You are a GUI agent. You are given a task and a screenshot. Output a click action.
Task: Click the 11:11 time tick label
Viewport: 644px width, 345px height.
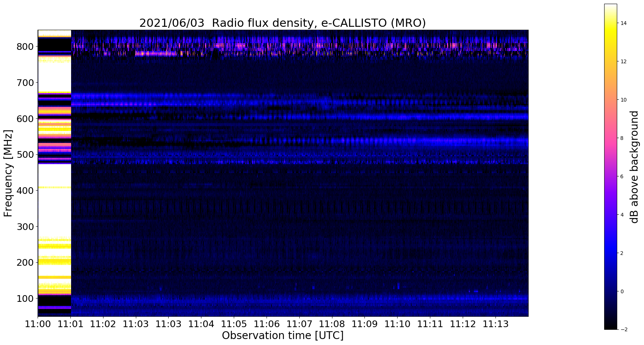point(430,324)
